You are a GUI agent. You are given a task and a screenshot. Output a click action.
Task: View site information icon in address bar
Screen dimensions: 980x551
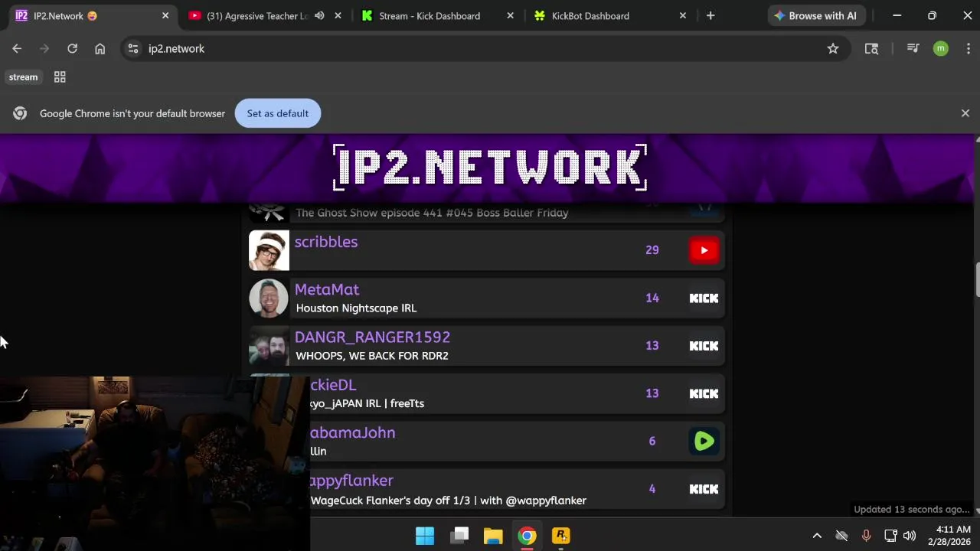(x=132, y=48)
